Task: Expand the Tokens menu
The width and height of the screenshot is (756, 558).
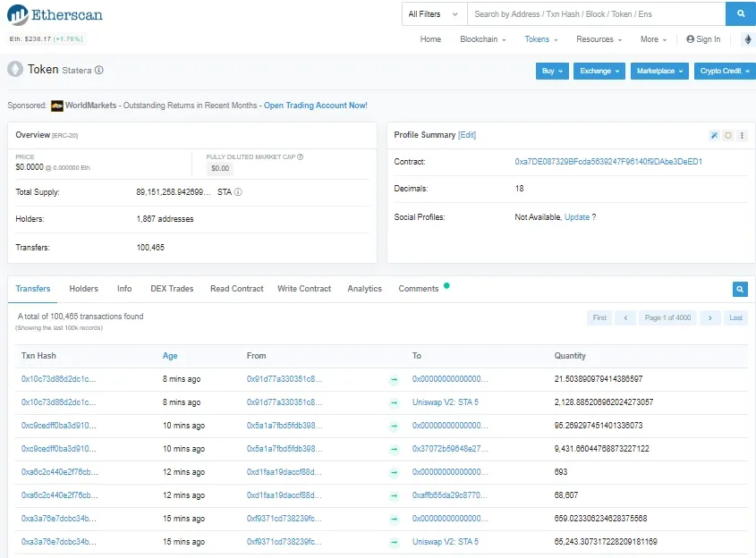Action: coord(541,39)
